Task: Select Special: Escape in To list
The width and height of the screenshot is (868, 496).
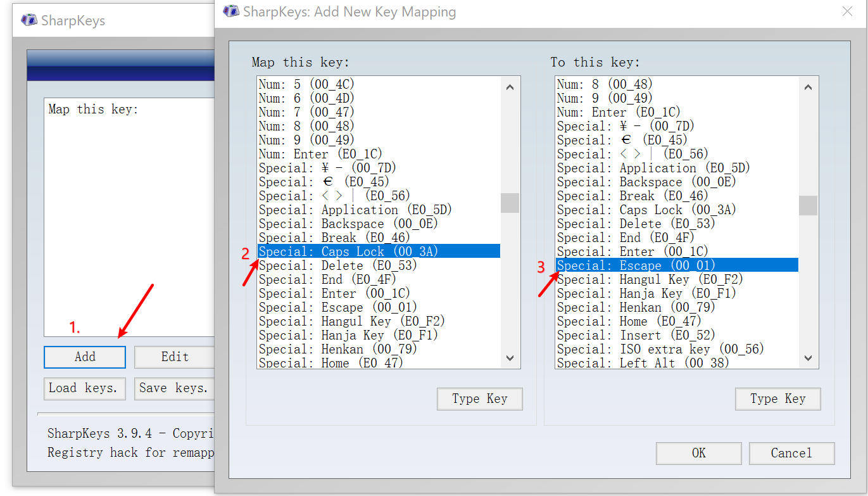Action: tap(677, 265)
